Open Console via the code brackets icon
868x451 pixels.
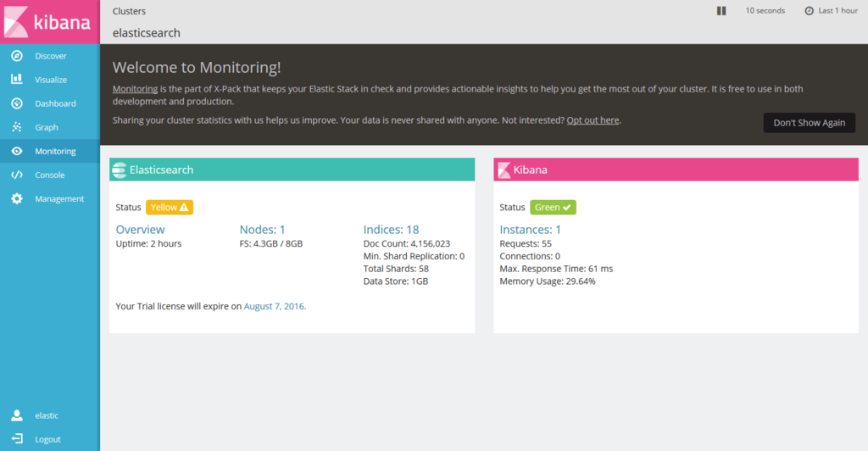click(17, 175)
